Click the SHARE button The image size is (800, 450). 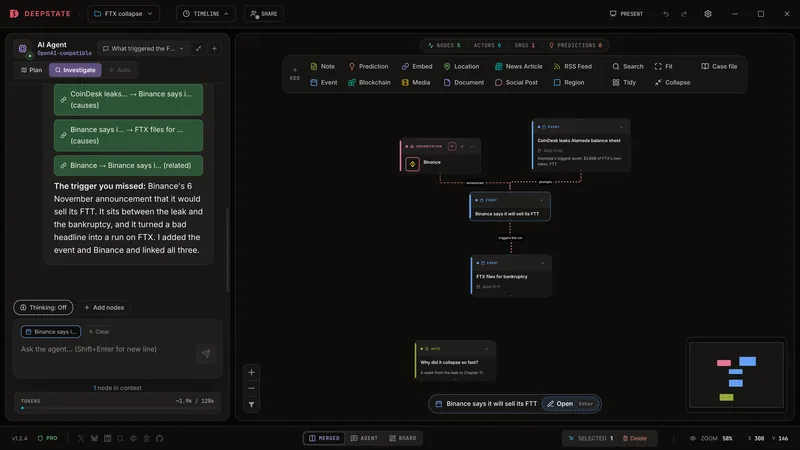264,14
